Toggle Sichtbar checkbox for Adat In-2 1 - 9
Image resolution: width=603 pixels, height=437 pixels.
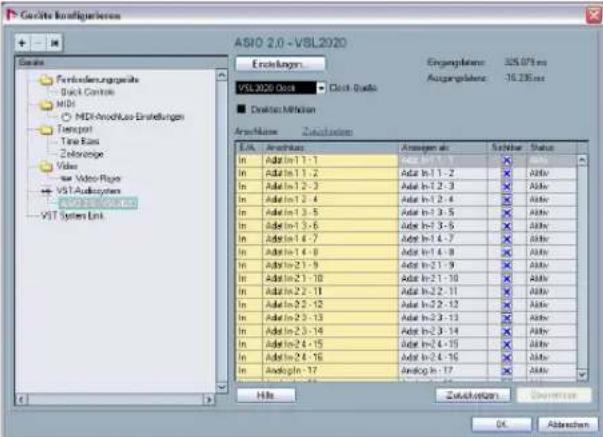(507, 265)
